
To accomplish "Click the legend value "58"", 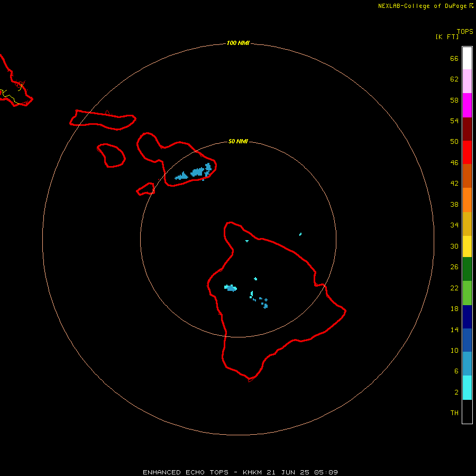I will click(x=454, y=100).
